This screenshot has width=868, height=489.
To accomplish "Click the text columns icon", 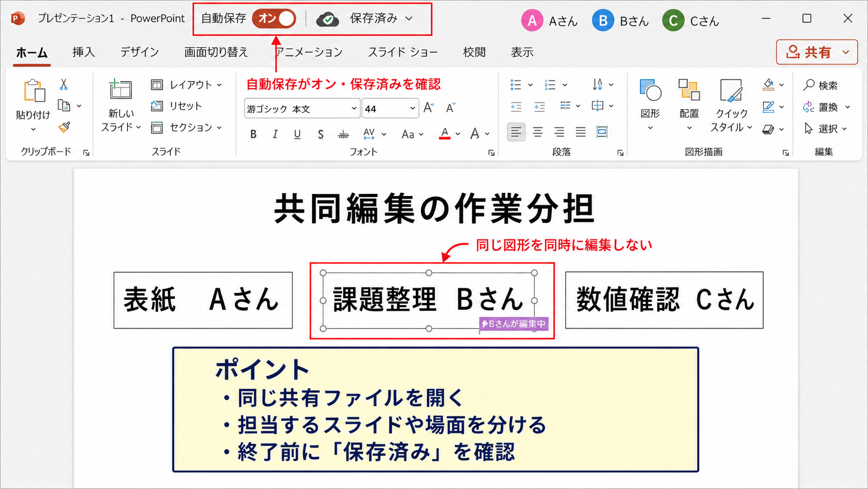I will pyautogui.click(x=565, y=105).
